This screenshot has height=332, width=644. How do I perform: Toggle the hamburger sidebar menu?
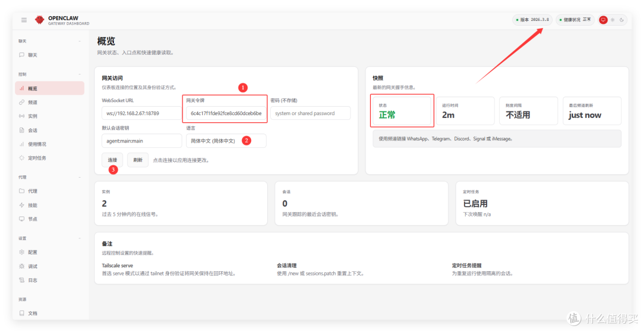tap(24, 20)
